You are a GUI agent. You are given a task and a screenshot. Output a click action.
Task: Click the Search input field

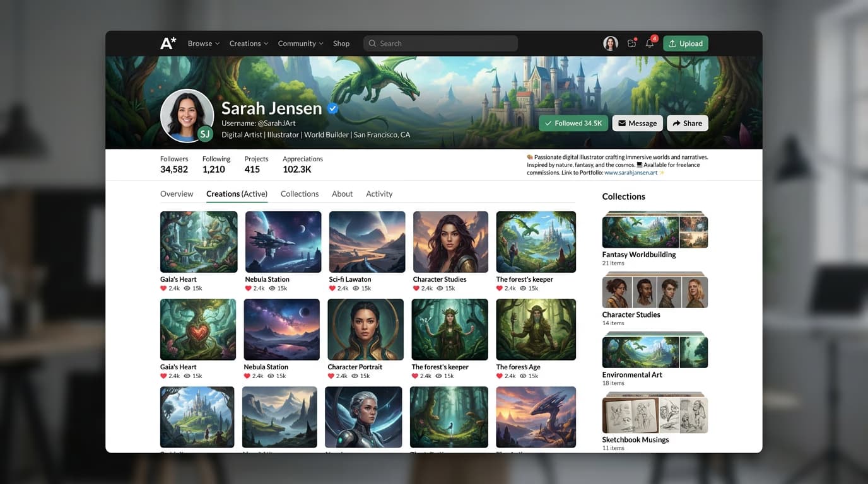(x=440, y=43)
